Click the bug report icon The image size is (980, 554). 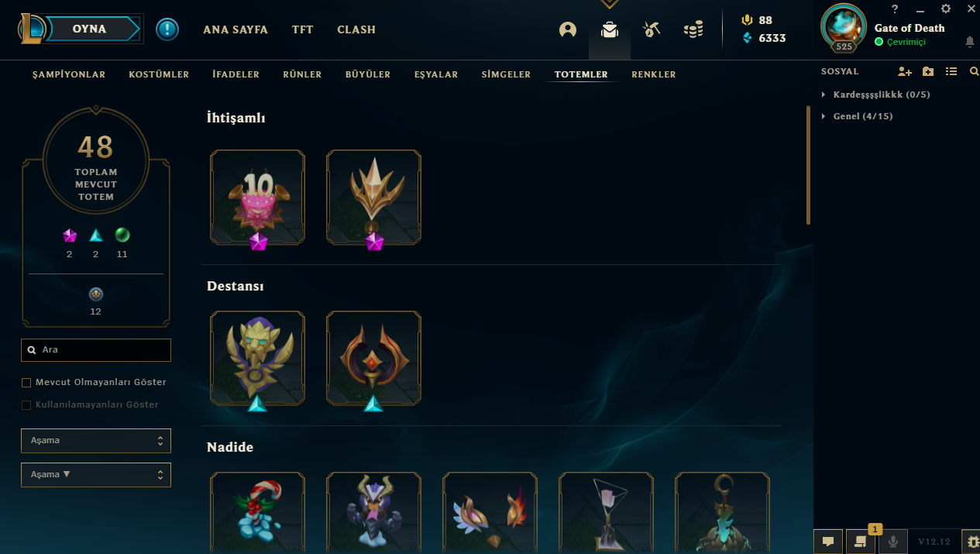(971, 541)
